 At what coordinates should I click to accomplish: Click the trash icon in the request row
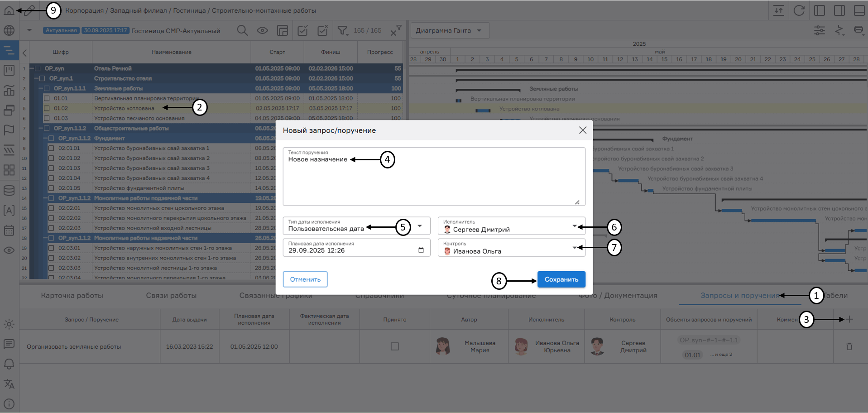coord(849,346)
